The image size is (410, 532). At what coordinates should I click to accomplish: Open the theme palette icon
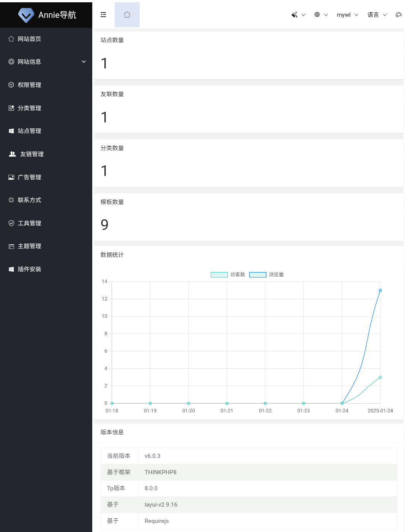[398, 15]
